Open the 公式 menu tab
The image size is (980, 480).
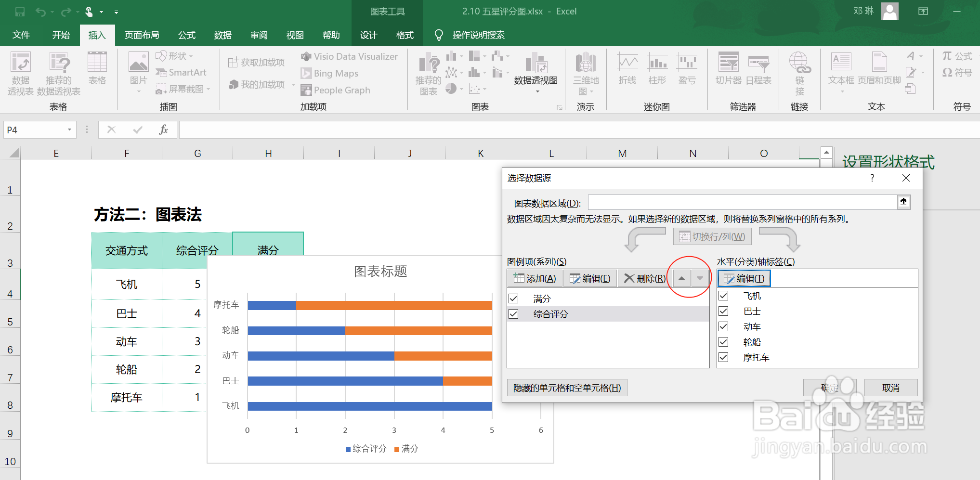[x=186, y=34]
